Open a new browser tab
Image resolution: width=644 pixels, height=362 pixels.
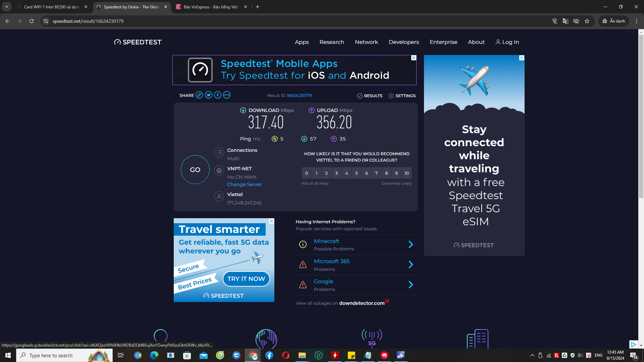pos(258,7)
